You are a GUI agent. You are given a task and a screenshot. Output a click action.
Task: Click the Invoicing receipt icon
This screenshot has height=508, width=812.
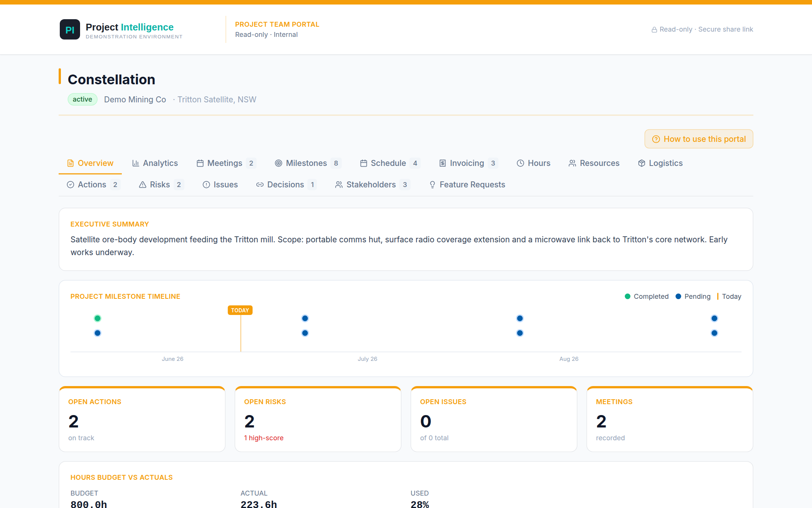point(443,163)
